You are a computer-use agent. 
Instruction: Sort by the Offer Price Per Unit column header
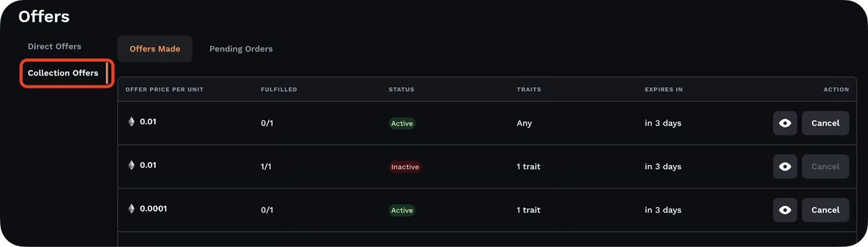pyautogui.click(x=164, y=90)
